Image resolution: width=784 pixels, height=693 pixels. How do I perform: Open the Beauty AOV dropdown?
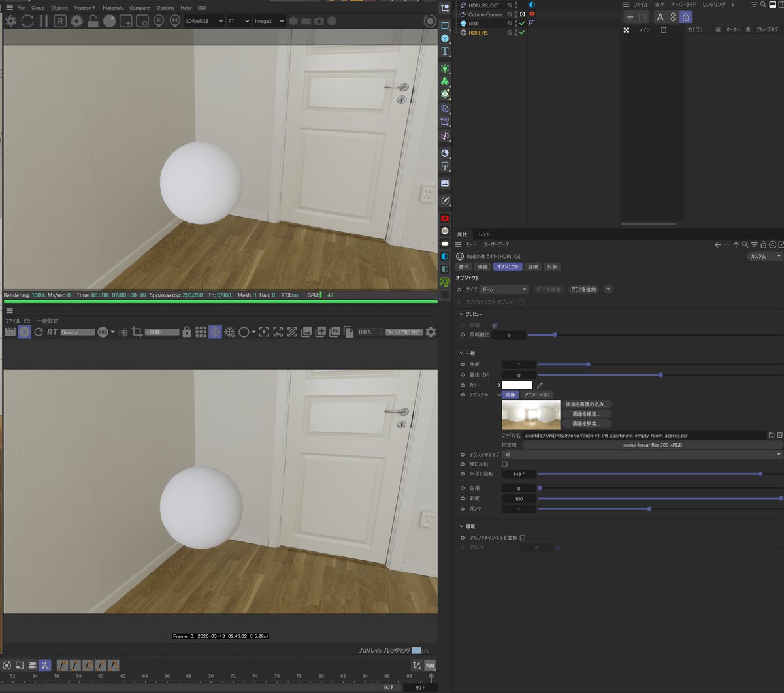[78, 332]
